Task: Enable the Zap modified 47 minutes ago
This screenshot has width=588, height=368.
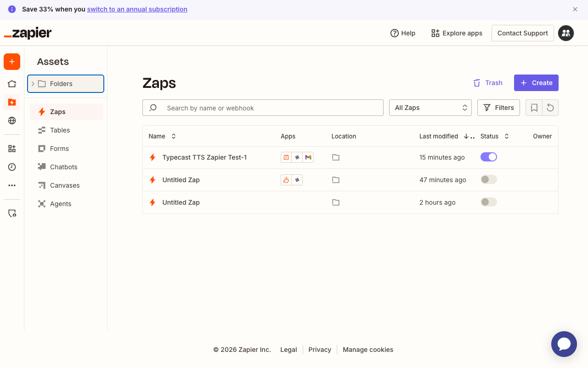Action: (x=489, y=179)
